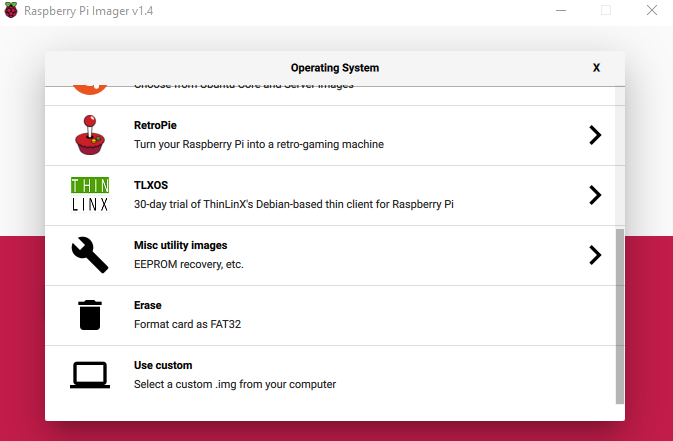This screenshot has height=441, width=673.
Task: Click 'EEPROM recovery, etc.' description
Action: tap(188, 264)
